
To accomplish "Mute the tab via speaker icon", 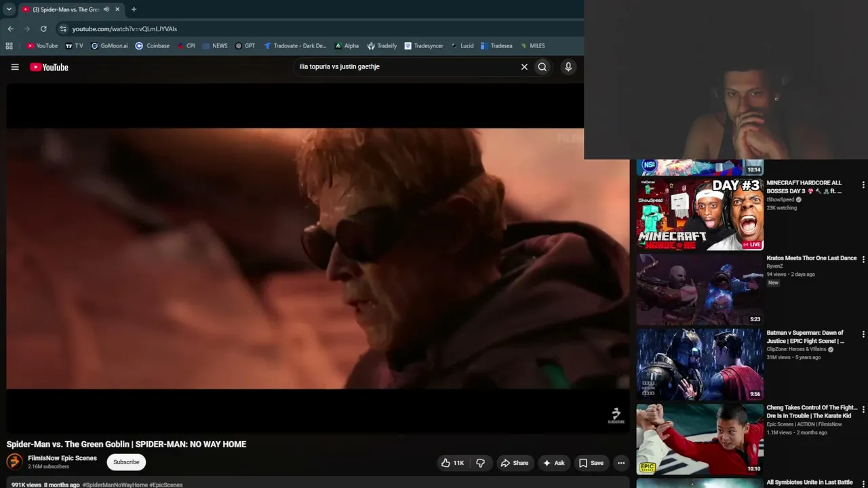I will tap(106, 9).
